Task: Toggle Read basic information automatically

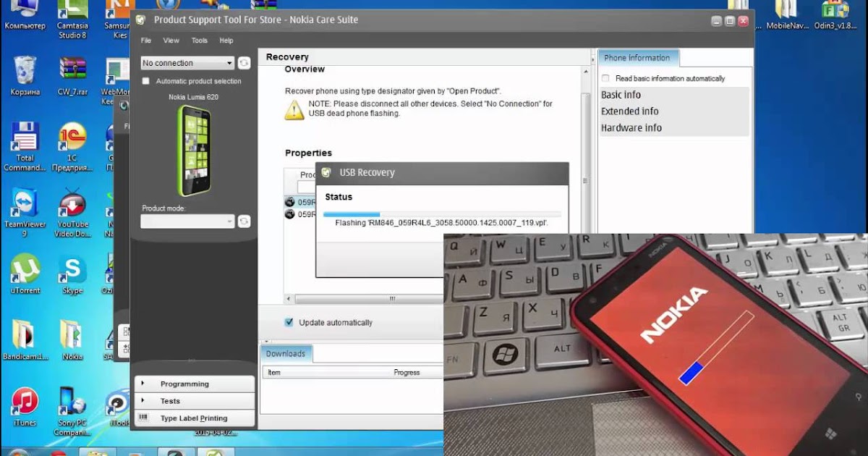Action: coord(605,78)
